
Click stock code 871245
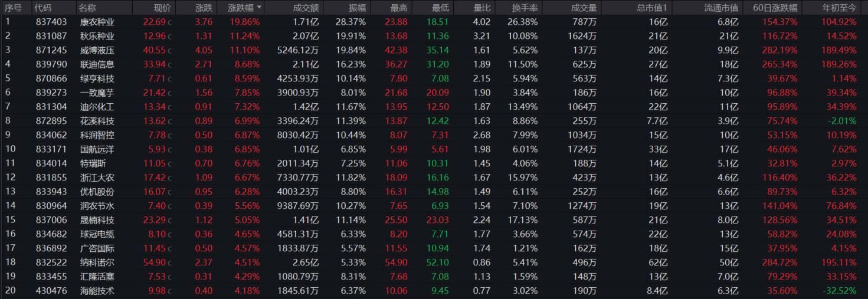pos(51,50)
